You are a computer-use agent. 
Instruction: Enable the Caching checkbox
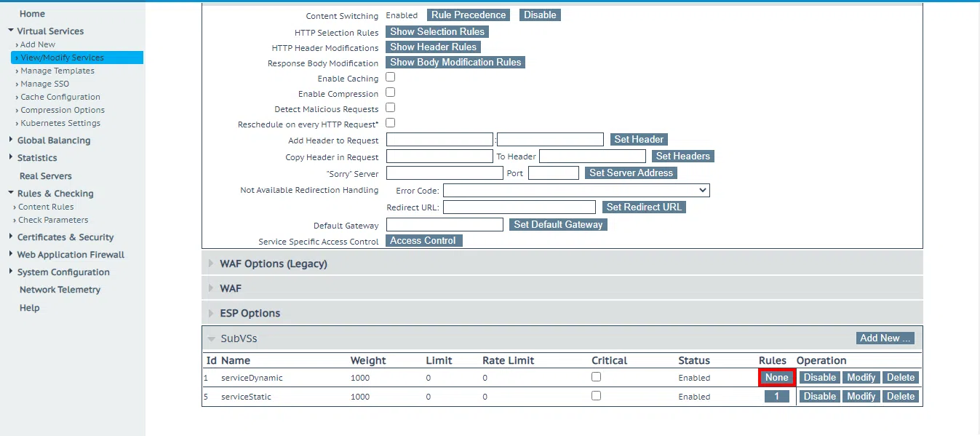coord(390,77)
